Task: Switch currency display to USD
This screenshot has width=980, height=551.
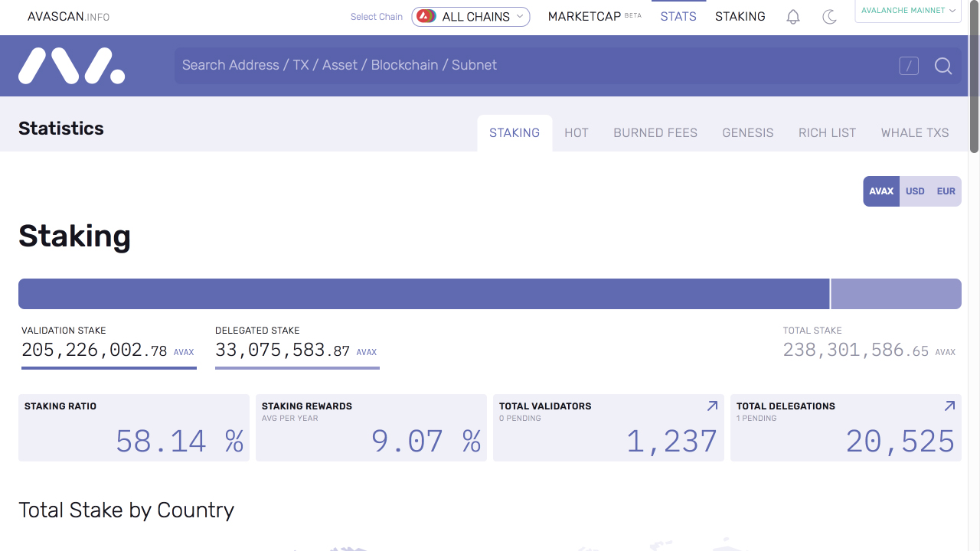Action: [x=915, y=191]
